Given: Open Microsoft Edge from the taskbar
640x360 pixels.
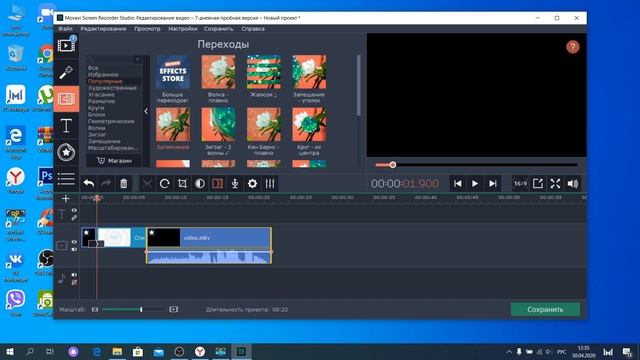Looking at the screenshot, I should coord(97,351).
